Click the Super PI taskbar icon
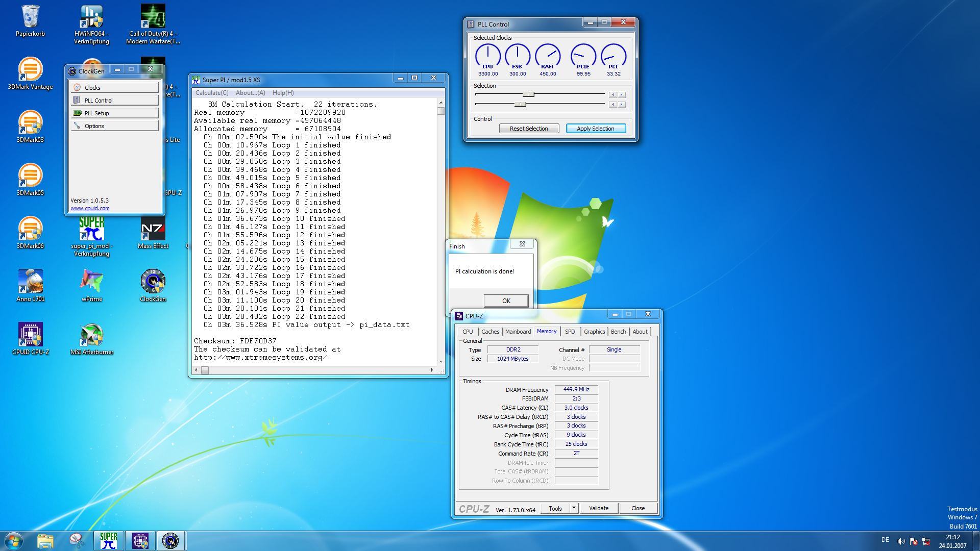Viewport: 980px width, 551px height. point(108,540)
